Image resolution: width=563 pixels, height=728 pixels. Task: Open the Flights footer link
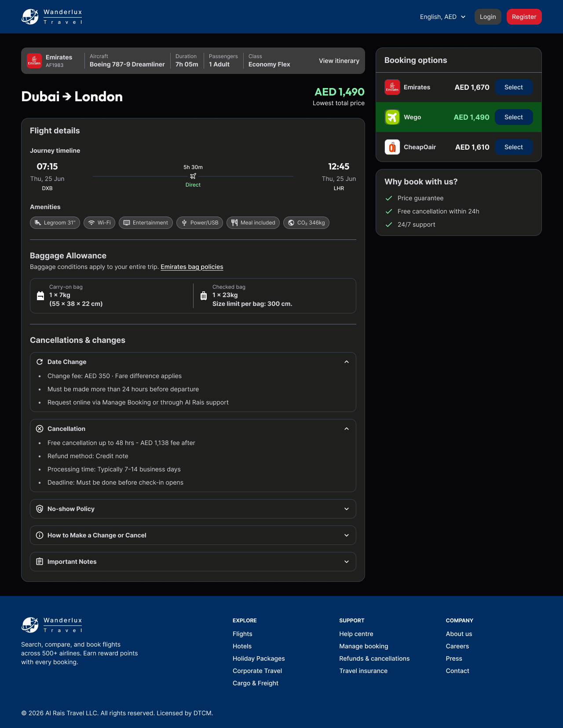[x=242, y=634]
